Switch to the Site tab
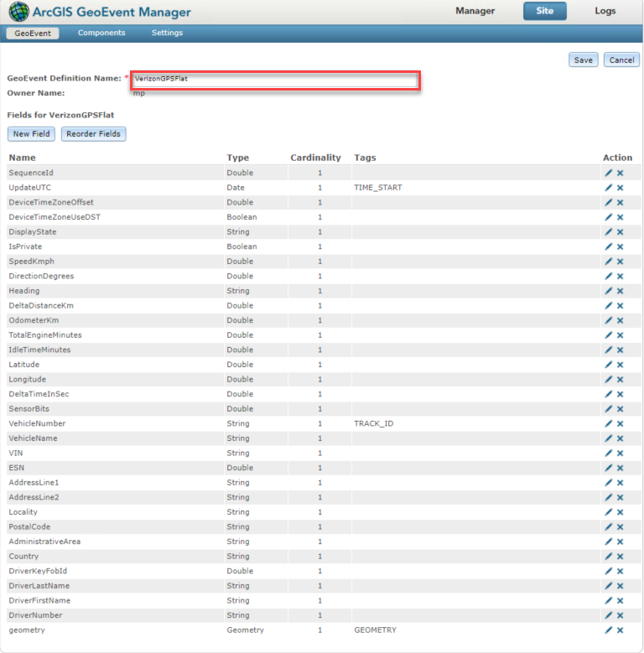Image resolution: width=644 pixels, height=653 pixels. point(544,11)
